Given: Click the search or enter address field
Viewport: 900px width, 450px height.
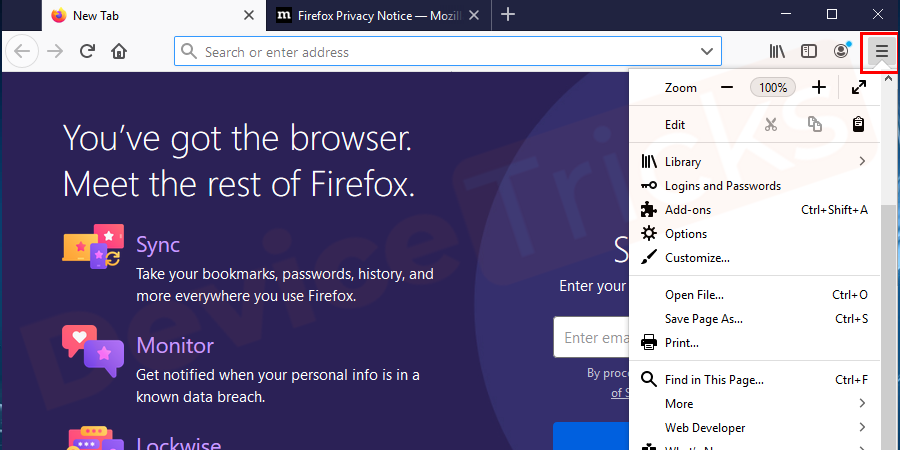Looking at the screenshot, I should point(448,52).
